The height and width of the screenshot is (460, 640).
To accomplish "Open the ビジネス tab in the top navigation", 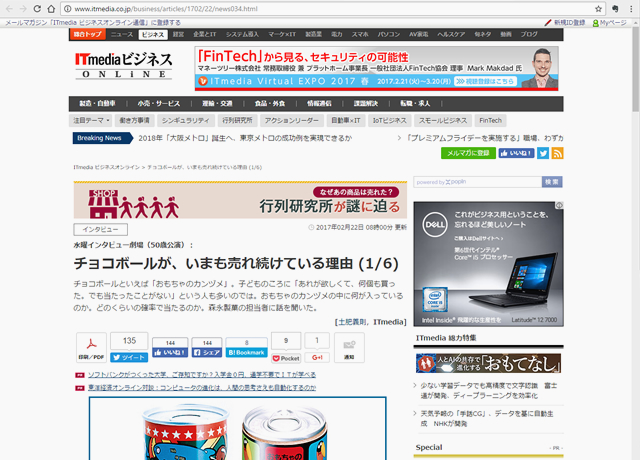I will (x=153, y=34).
